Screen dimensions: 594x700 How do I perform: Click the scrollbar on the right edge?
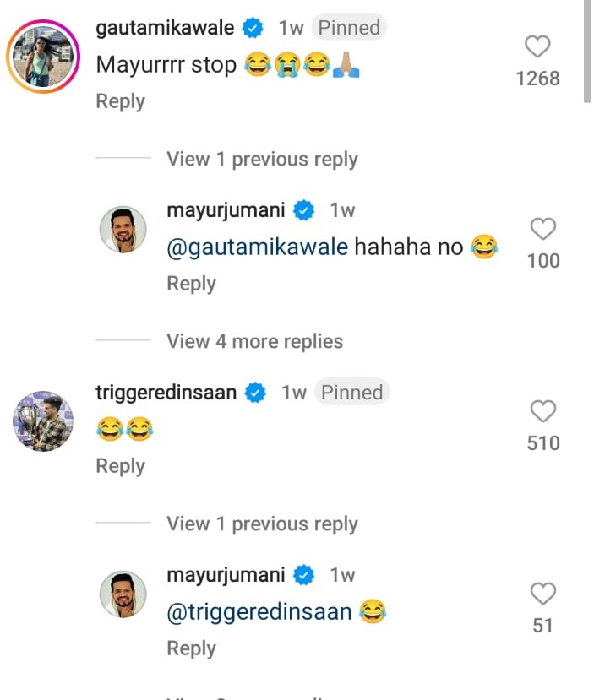click(x=588, y=51)
